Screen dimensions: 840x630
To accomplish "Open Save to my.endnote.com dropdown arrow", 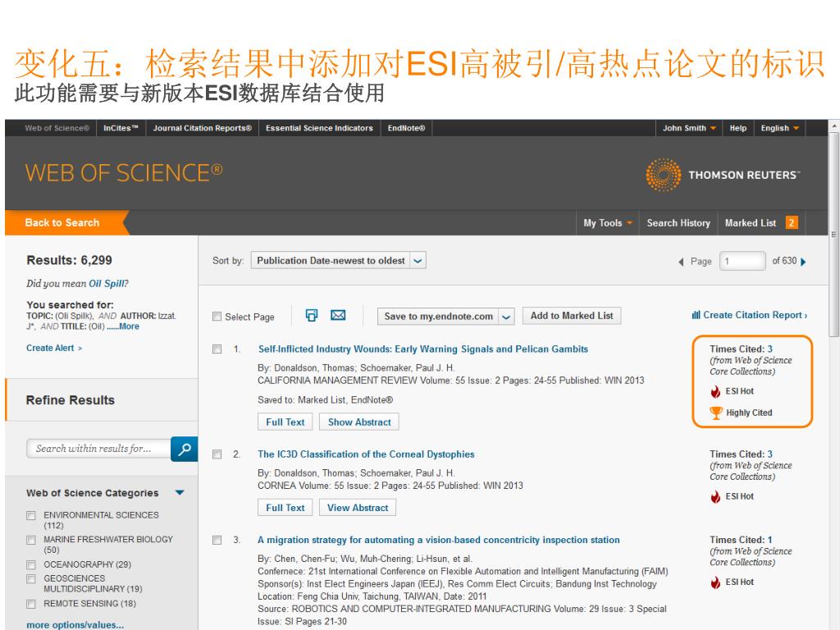I will pos(506,317).
